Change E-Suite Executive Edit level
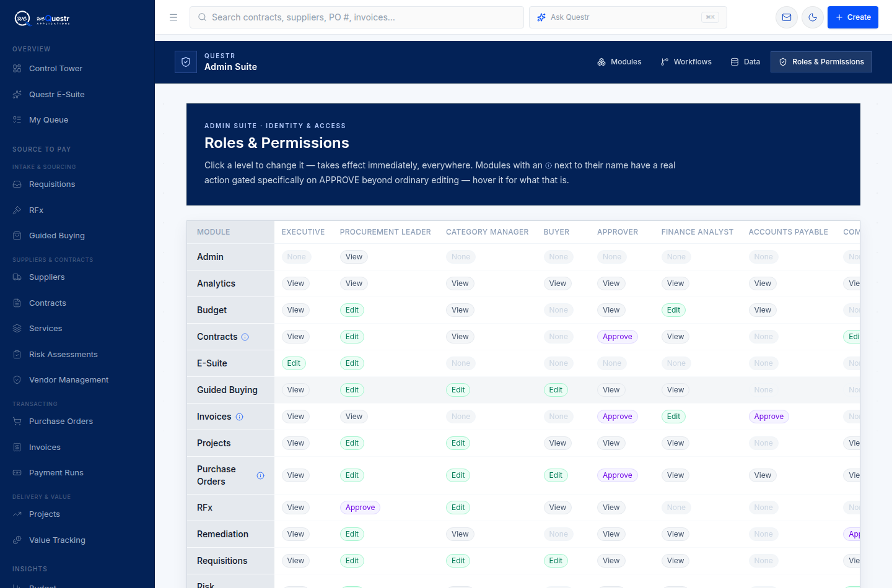Viewport: 892px width, 588px height. click(294, 363)
